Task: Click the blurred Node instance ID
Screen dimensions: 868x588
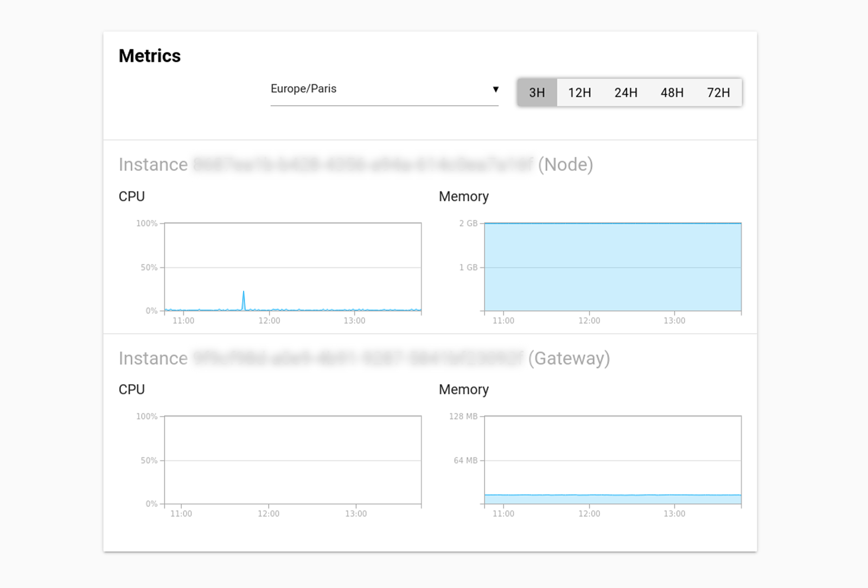Action: 363,164
